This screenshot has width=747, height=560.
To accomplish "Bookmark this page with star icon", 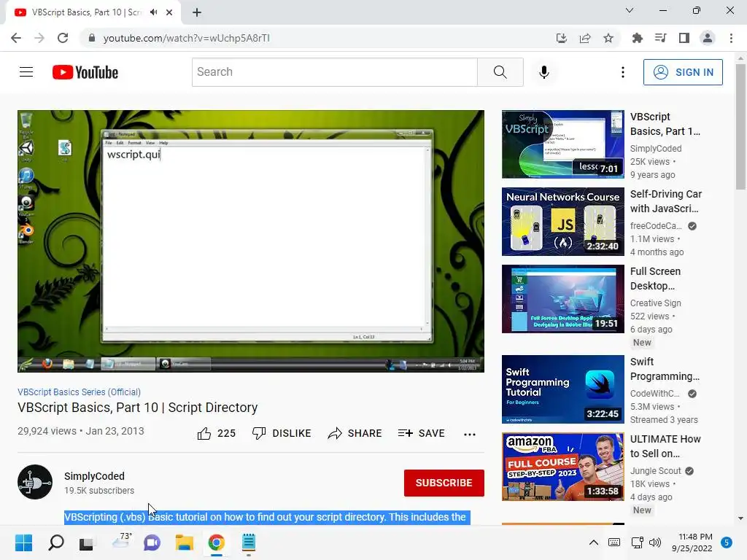I will pos(608,38).
